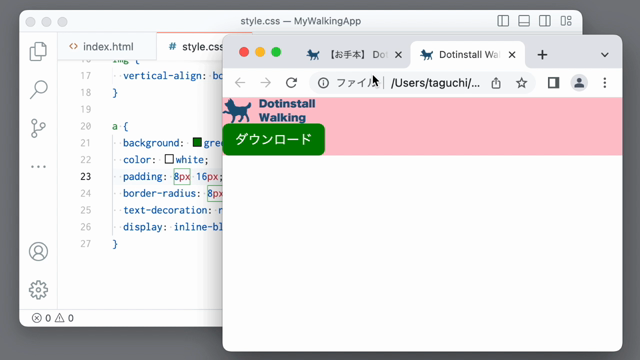Toggle the browser side panel
640x360 pixels.
coord(553,83)
